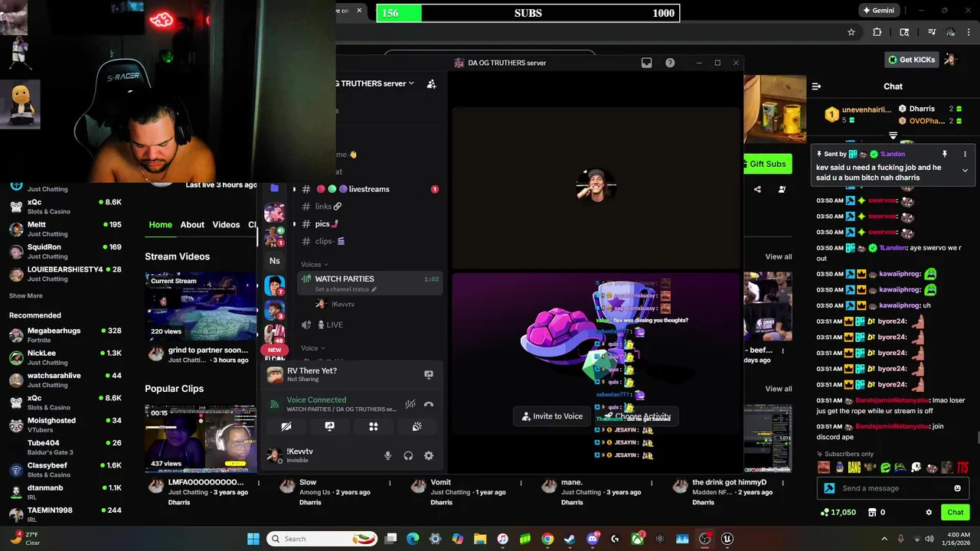
Task: Open the Current Stream video thumbnail
Action: (x=201, y=307)
